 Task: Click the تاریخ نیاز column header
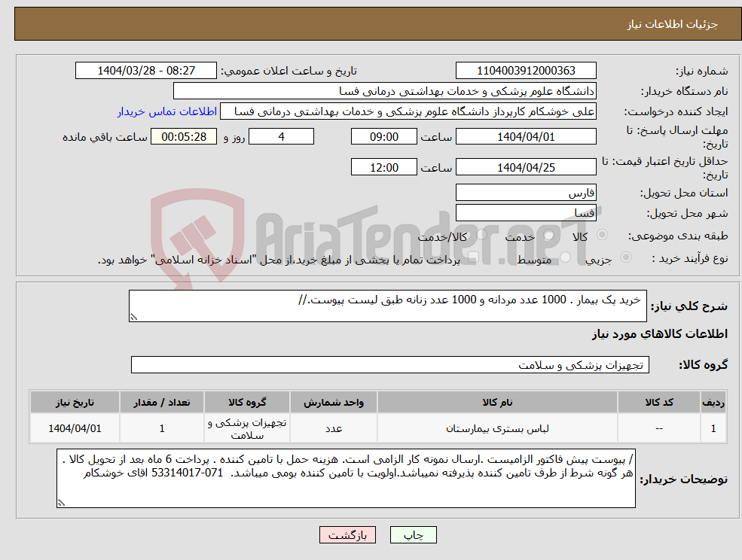coord(75,402)
